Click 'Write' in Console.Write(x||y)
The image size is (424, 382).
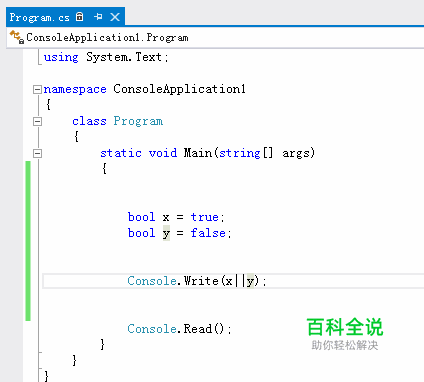coord(201,281)
